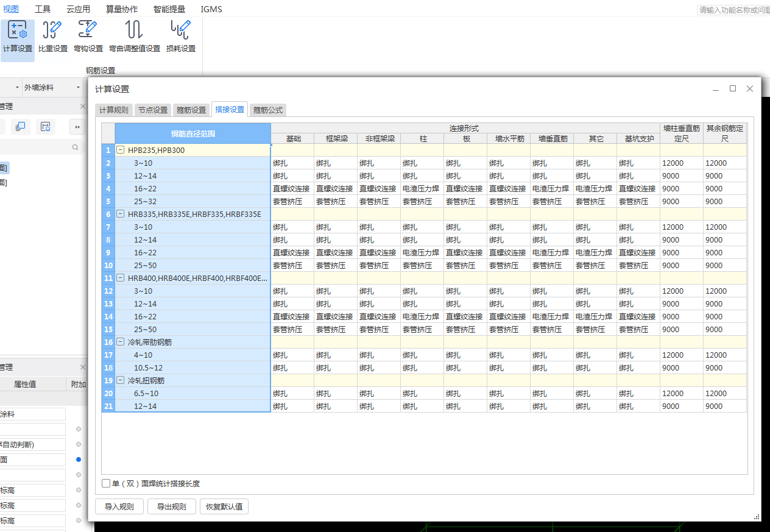Close the upper left management panel
This screenshot has width=770, height=532.
point(83,106)
